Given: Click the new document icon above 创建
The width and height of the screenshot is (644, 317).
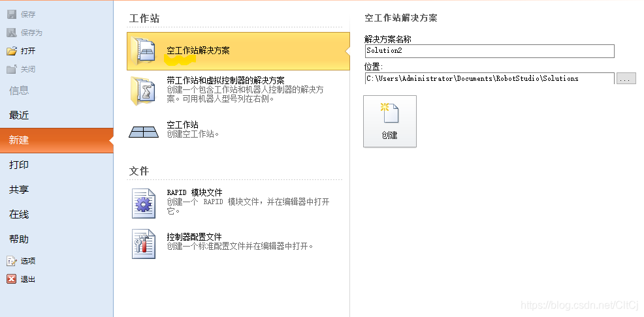Looking at the screenshot, I should 389,113.
